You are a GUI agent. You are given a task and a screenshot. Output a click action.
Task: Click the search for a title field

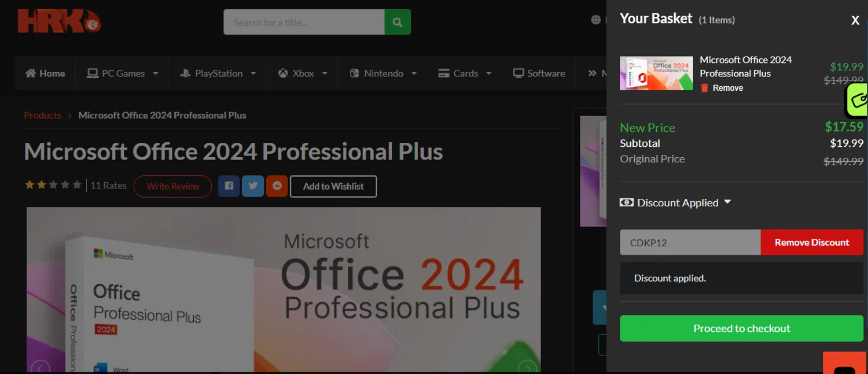click(x=304, y=22)
